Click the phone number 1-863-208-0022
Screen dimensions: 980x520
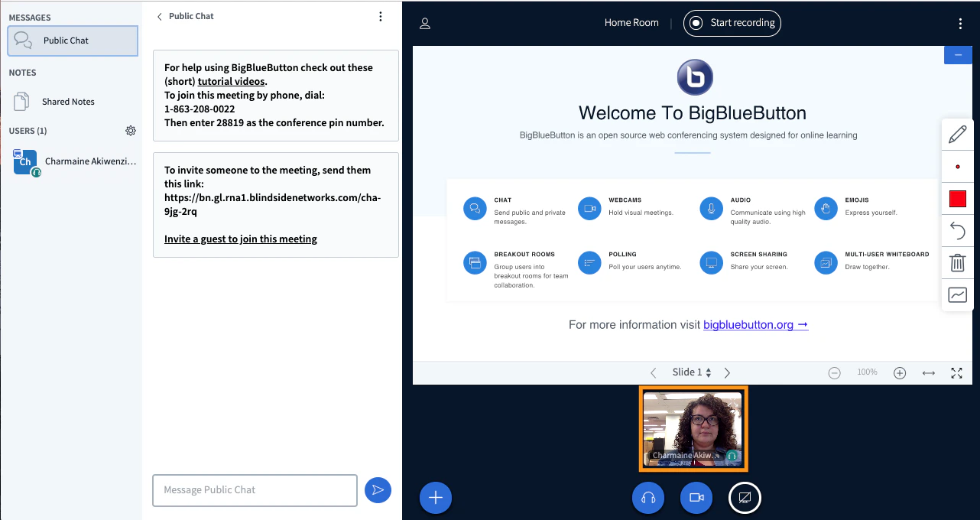tap(200, 109)
